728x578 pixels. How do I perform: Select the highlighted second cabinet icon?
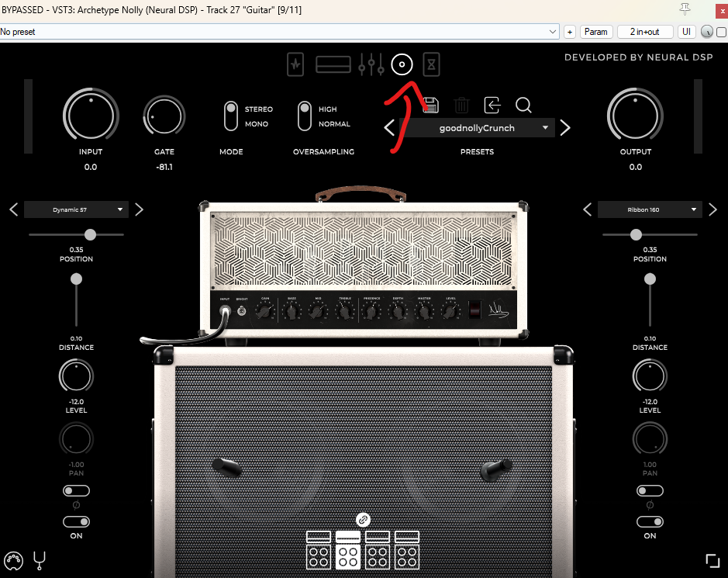point(348,550)
